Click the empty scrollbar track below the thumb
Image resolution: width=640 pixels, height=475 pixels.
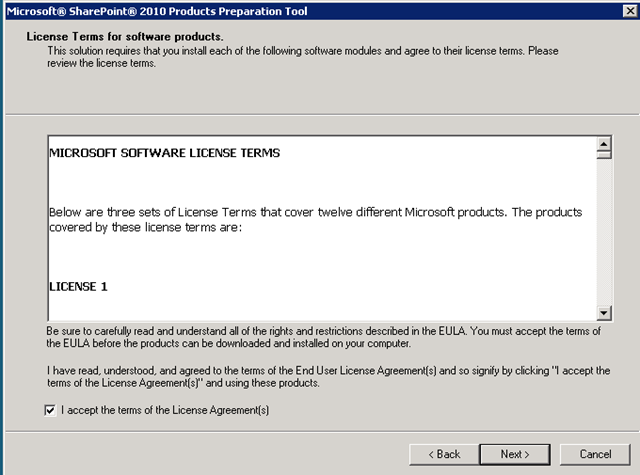pos(603,240)
